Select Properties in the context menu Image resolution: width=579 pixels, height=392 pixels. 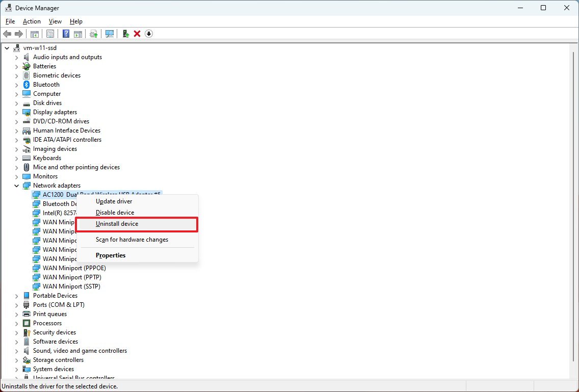111,255
